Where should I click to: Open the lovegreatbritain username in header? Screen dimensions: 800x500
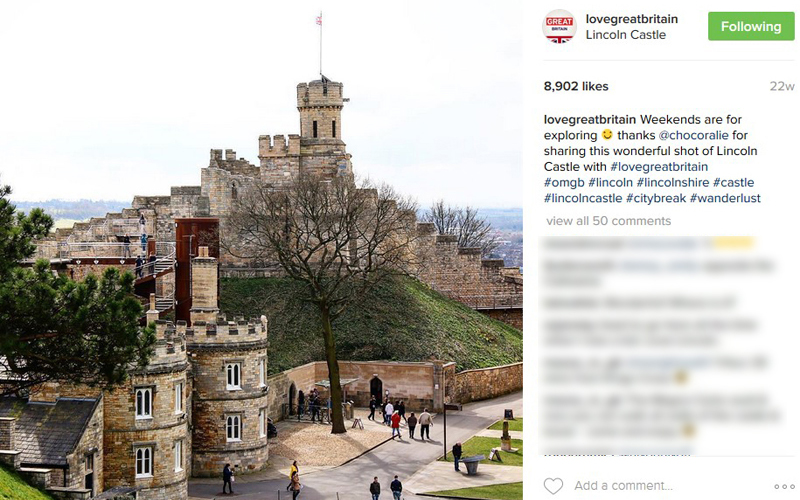[632, 19]
